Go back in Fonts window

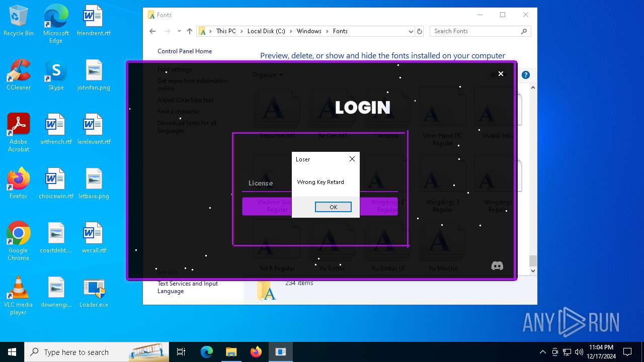(x=152, y=31)
